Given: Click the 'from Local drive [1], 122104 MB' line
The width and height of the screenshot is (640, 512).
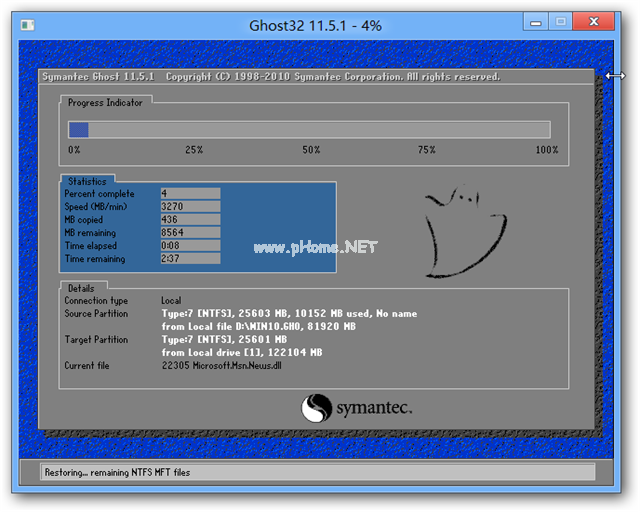Looking at the screenshot, I should pyautogui.click(x=242, y=352).
